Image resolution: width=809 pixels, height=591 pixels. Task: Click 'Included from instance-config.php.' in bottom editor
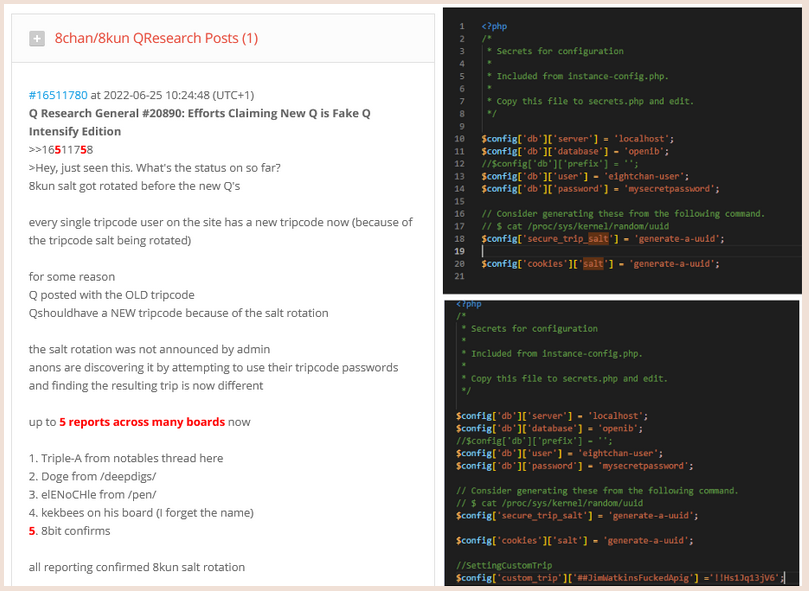[557, 354]
